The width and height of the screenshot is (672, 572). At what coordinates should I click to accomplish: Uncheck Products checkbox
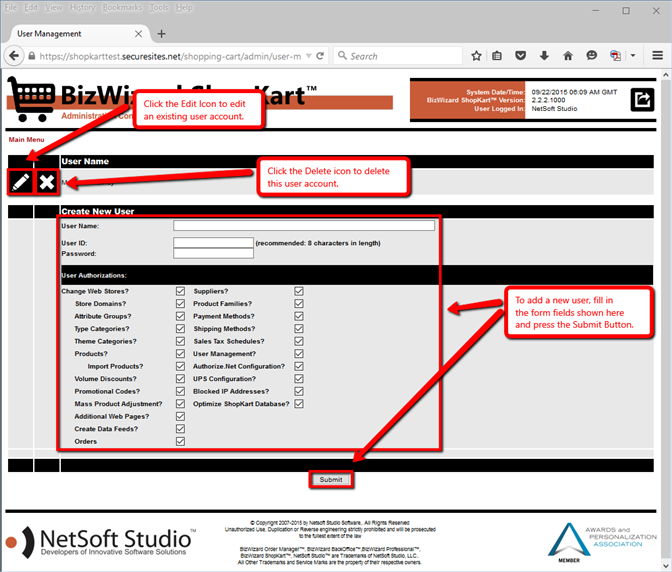coord(180,354)
